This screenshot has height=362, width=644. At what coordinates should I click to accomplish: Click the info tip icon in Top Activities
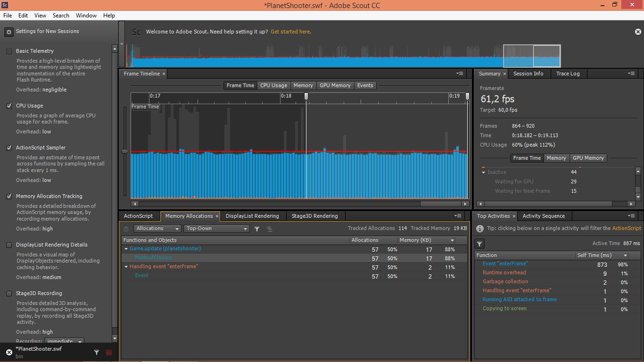point(480,229)
